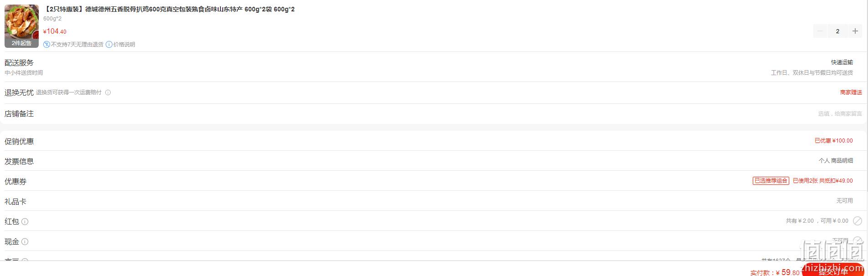Click the 价格说明 info icon
This screenshot has width=868, height=276.
(x=109, y=44)
